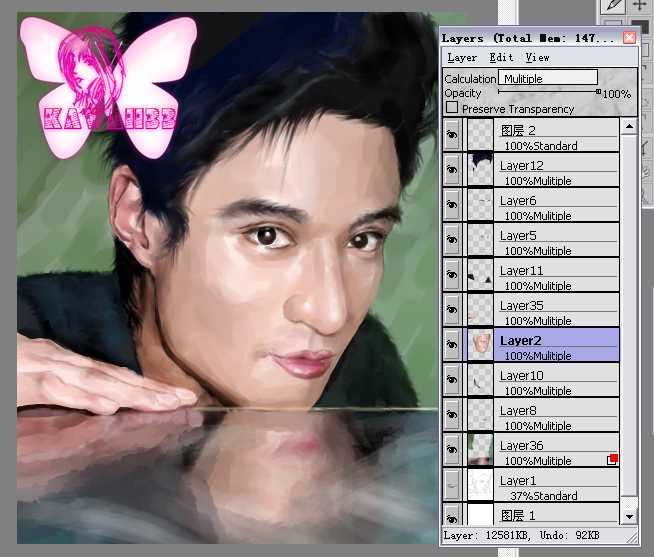Image resolution: width=654 pixels, height=557 pixels.
Task: Select the Layer1 name
Action: (518, 481)
